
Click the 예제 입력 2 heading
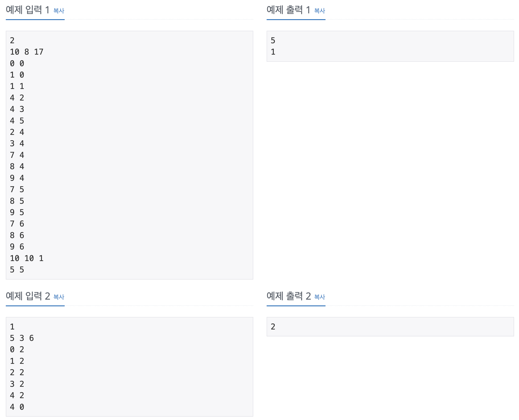[28, 296]
